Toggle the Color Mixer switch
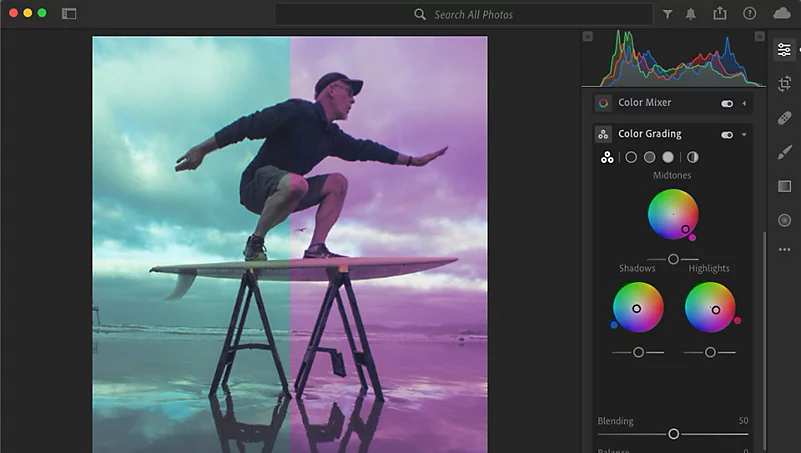Viewport: 801px width, 453px height. pos(727,103)
